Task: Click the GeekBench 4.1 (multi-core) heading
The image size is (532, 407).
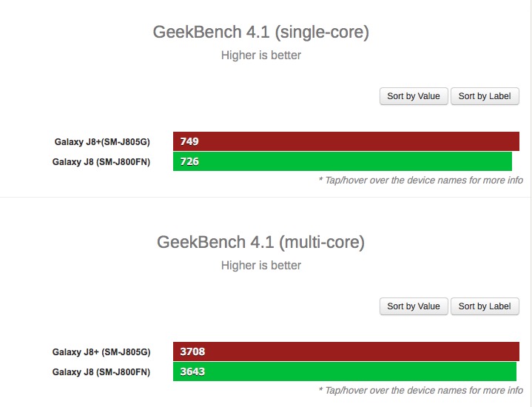Action: (x=260, y=242)
